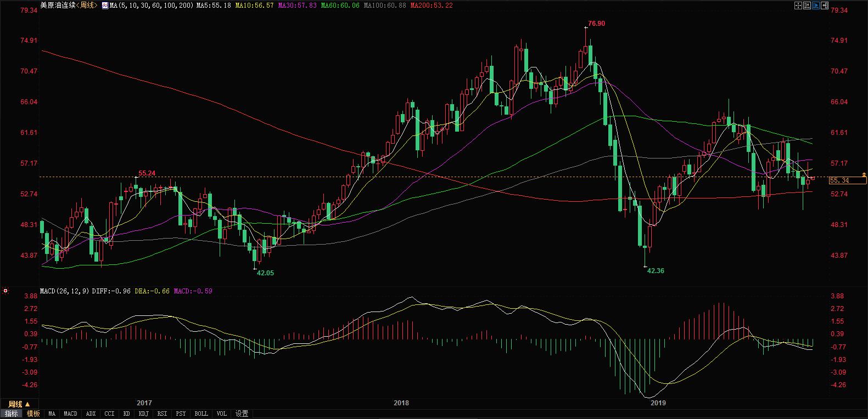Enable the BOLL indicator
This screenshot has height=419, width=868.
tap(201, 414)
